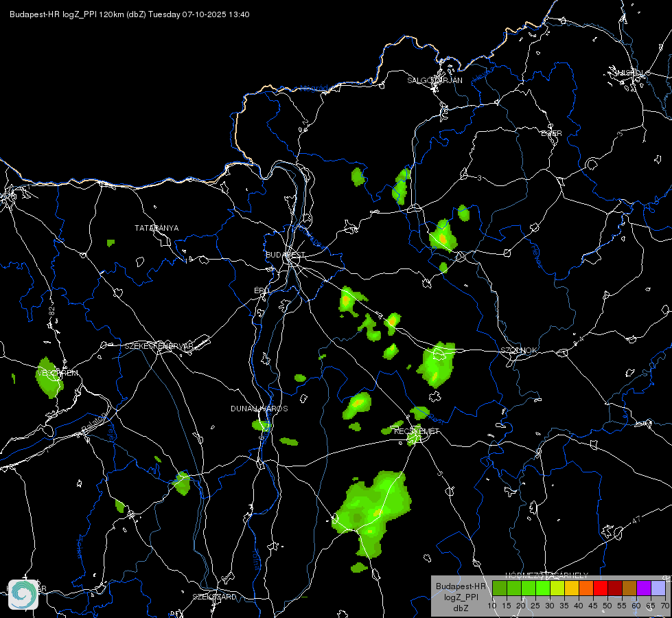Screen dimensions: 672x618
Task: Select the 35–40 dBZ yellow swatch
Action: click(572, 588)
